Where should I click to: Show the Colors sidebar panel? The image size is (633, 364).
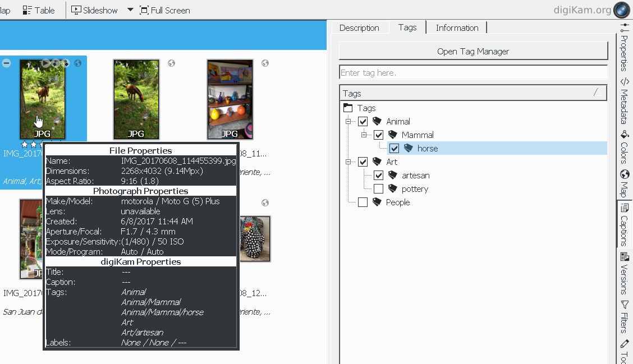coord(624,147)
